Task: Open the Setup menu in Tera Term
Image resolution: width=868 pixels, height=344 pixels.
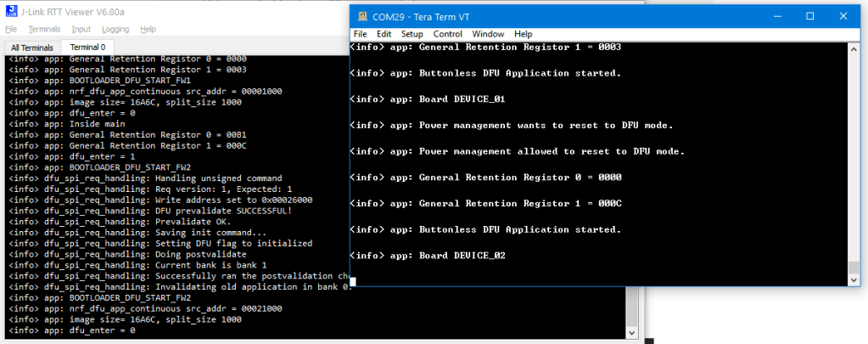Action: [412, 34]
